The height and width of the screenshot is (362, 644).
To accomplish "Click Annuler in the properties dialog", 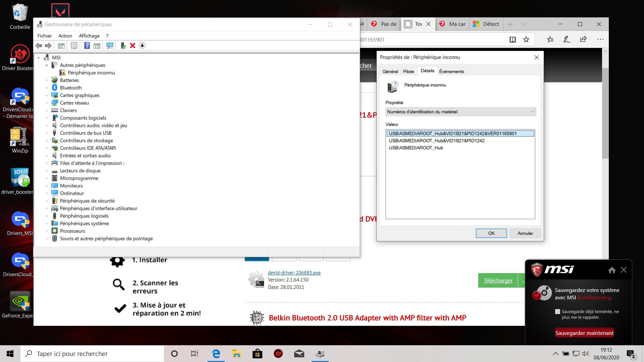I will click(x=525, y=233).
